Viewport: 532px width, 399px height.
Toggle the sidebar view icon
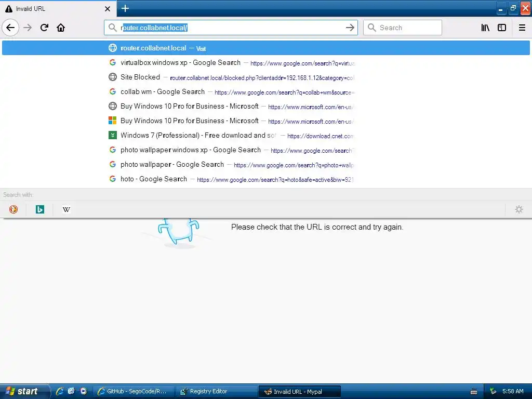[x=502, y=28]
